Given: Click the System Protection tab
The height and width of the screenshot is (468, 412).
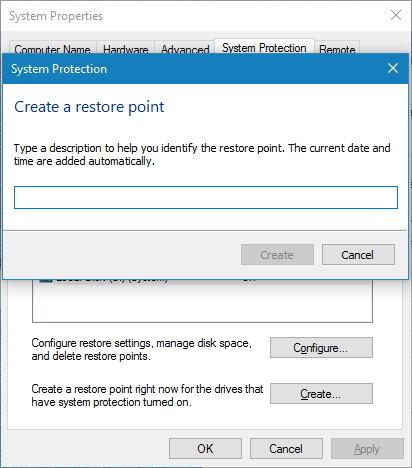Looking at the screenshot, I should (264, 47).
